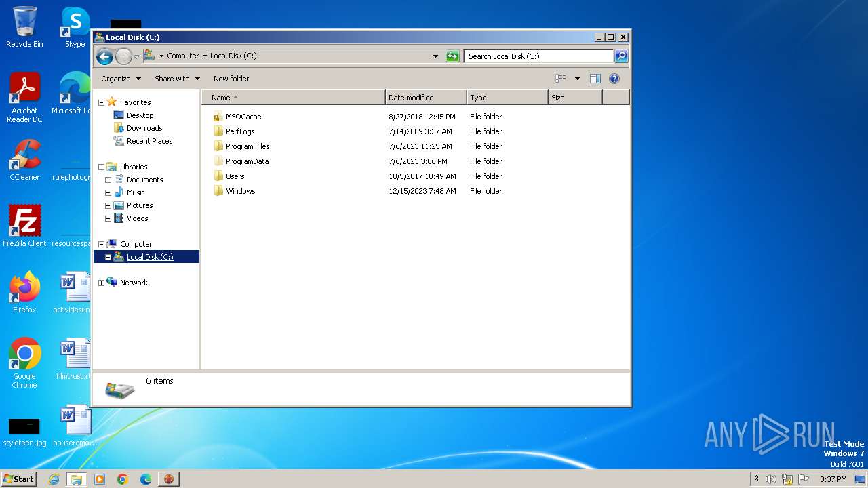The width and height of the screenshot is (868, 488).
Task: Select the Music library
Action: 136,192
